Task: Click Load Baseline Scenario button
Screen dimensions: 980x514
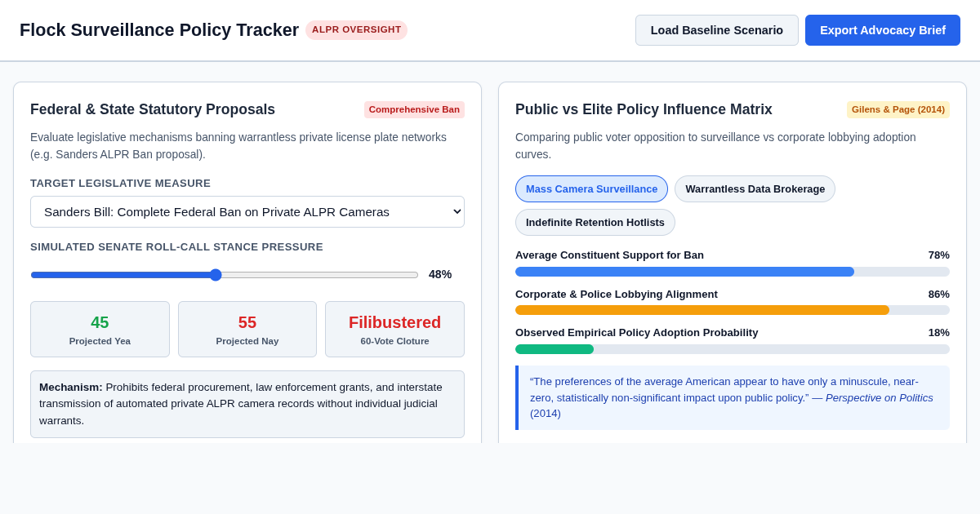Action: 717,30
